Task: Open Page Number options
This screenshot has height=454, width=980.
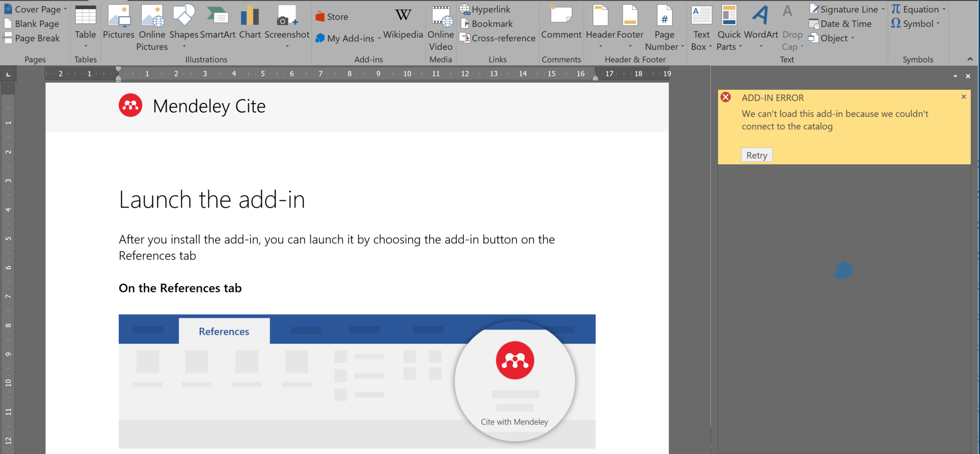Action: [665, 28]
